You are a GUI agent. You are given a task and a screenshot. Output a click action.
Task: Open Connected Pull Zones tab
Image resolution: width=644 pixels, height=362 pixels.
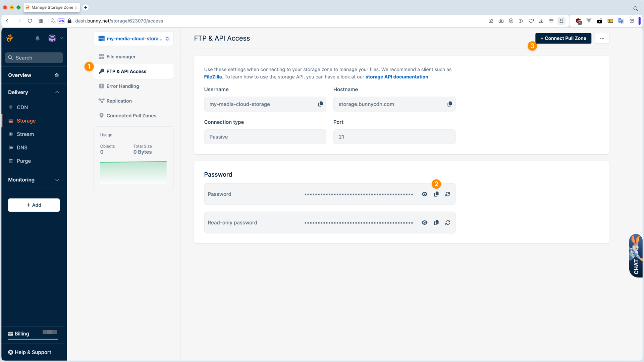coord(133,116)
